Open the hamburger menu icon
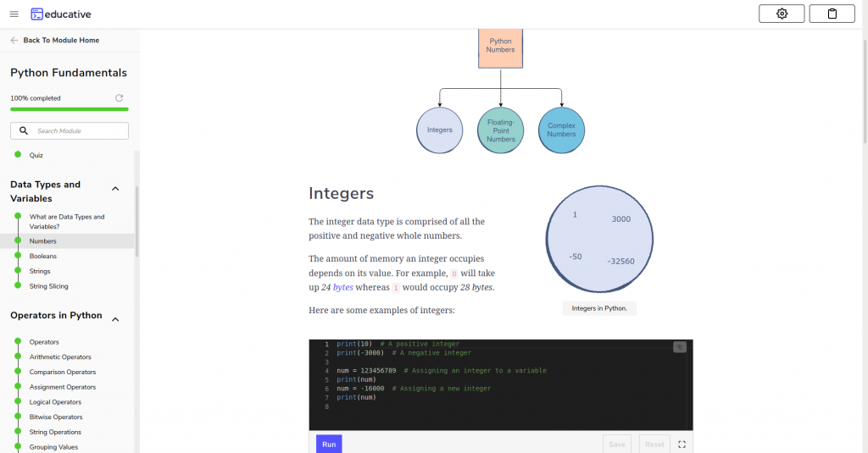The image size is (868, 453). tap(14, 14)
